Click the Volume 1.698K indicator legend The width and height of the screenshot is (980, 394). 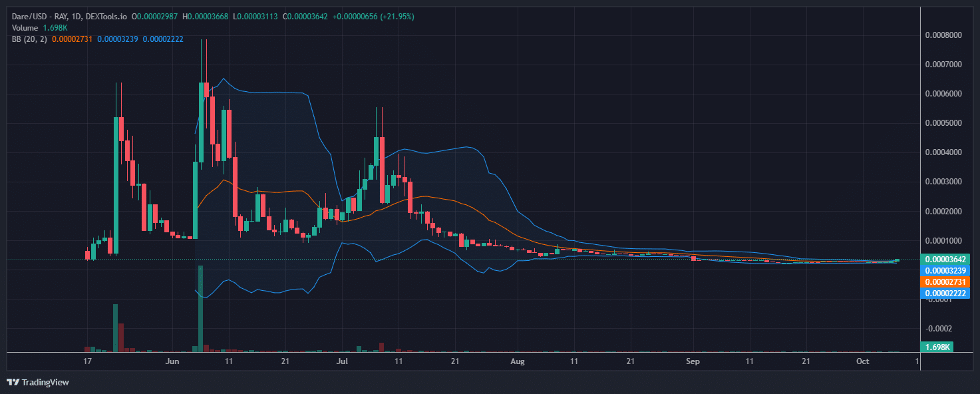point(39,28)
